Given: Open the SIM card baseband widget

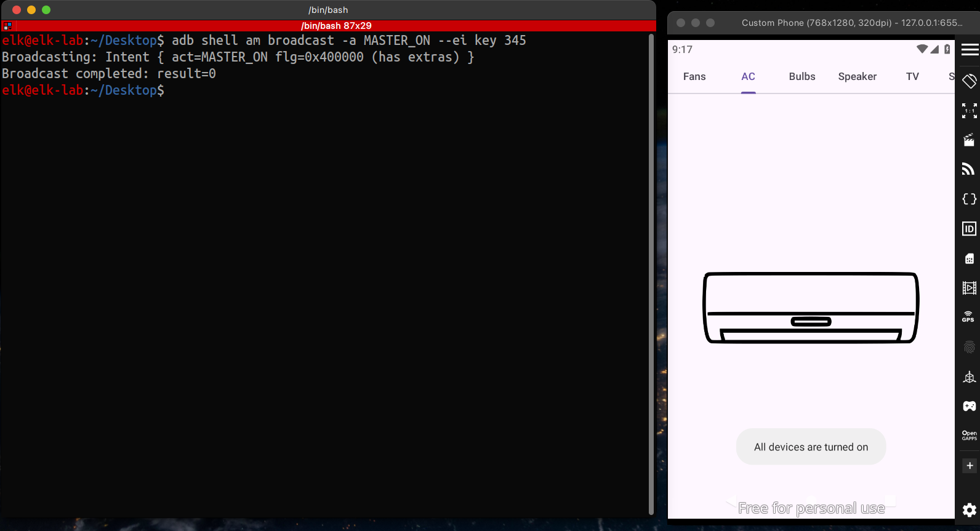Looking at the screenshot, I should [970, 258].
